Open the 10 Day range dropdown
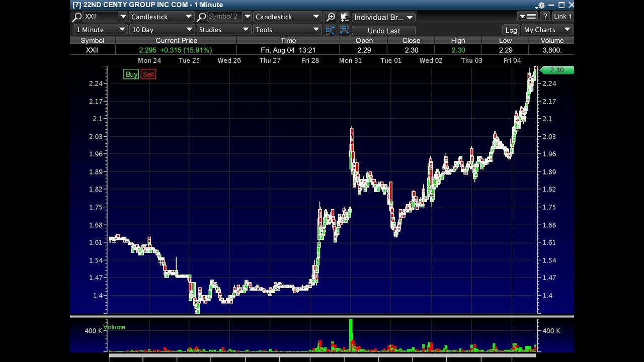 162,30
